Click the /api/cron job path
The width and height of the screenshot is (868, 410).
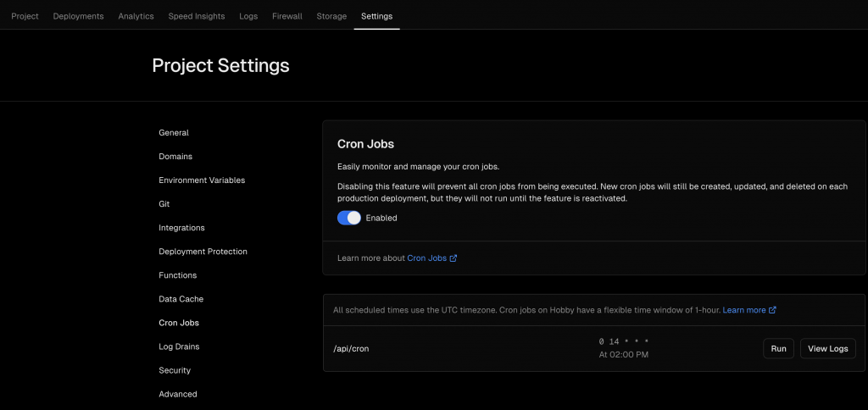point(353,348)
